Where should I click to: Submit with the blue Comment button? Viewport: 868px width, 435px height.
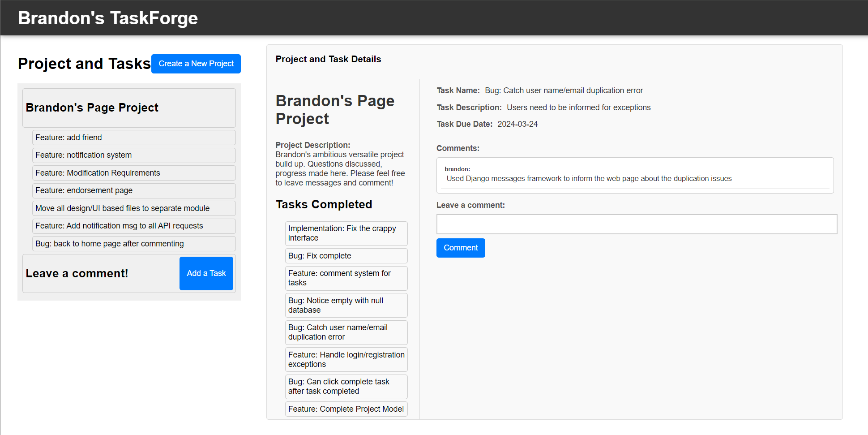coord(461,248)
